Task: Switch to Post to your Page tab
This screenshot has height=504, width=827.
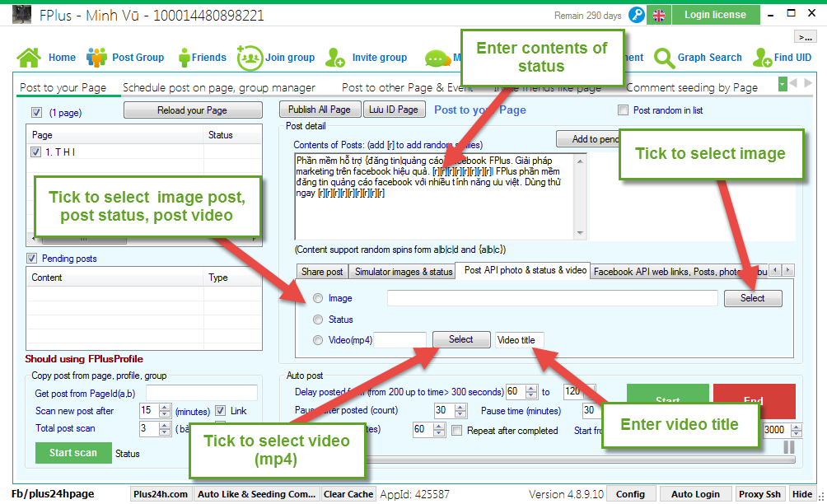Action: point(63,87)
